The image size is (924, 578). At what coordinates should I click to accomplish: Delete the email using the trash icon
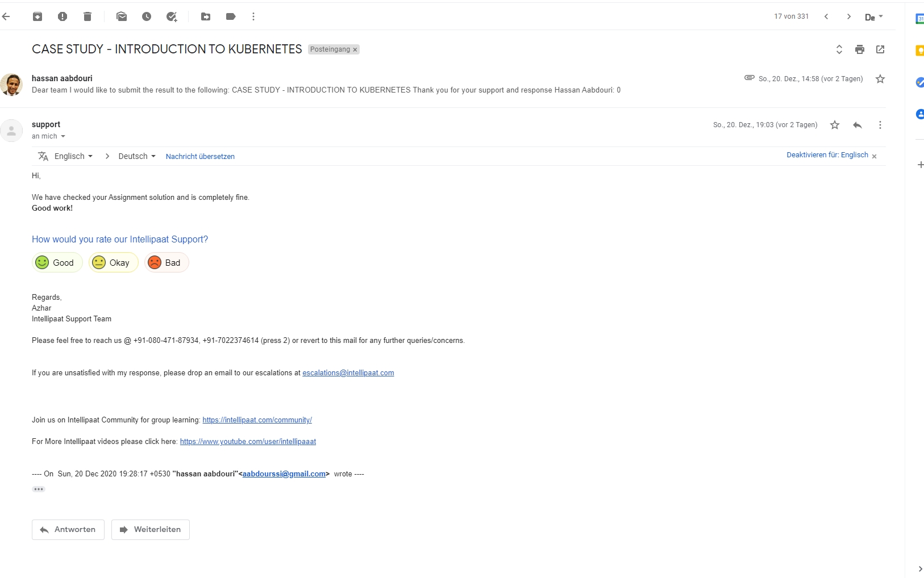point(88,16)
